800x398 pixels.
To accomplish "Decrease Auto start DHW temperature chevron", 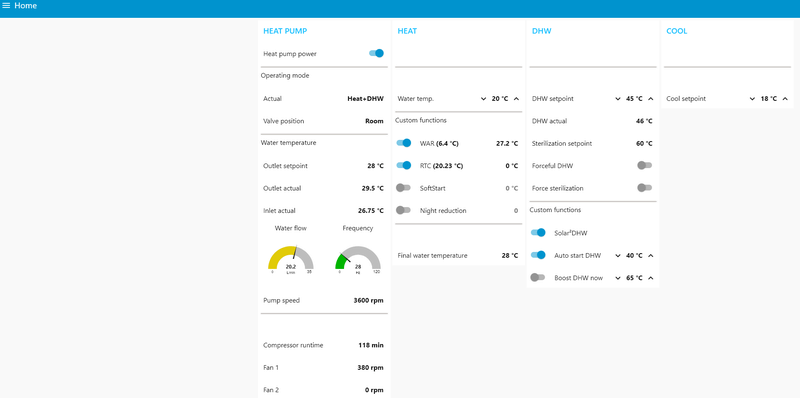I will (618, 256).
